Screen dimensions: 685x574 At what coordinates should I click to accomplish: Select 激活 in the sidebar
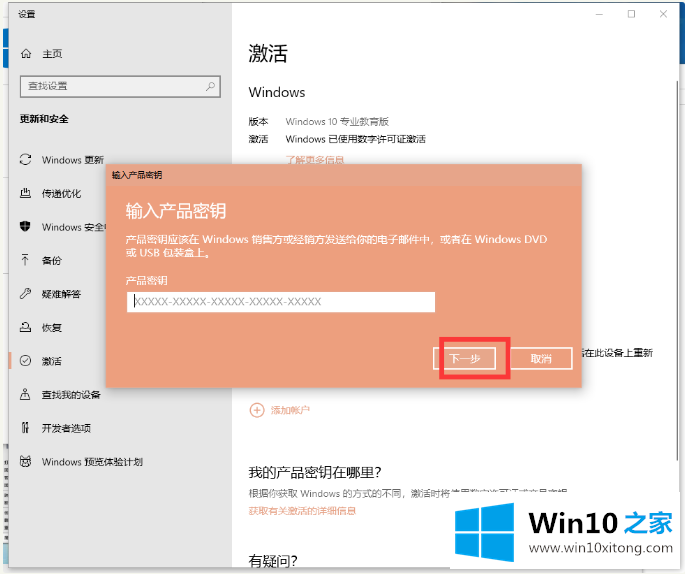(52, 361)
